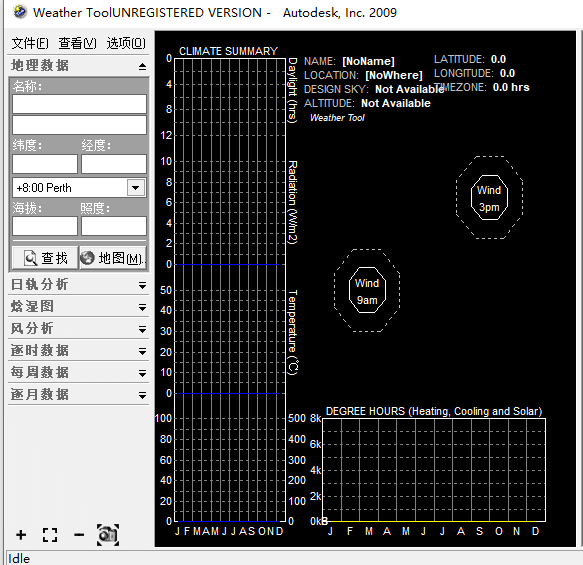Screen dimensions: 583x565
Task: Click the zoom in plus icon
Action: click(21, 535)
